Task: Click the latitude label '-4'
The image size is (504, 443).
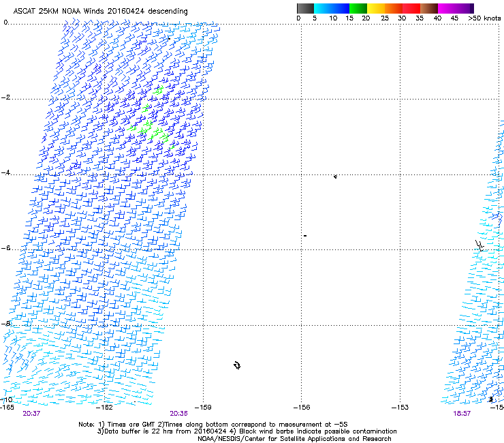Action: tap(5, 172)
